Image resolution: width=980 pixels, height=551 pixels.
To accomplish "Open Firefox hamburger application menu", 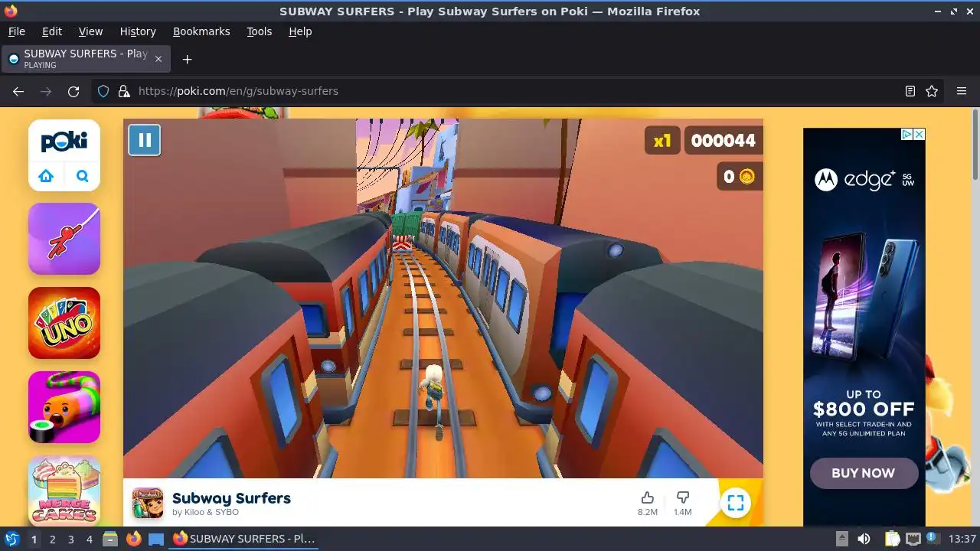I will (x=962, y=91).
